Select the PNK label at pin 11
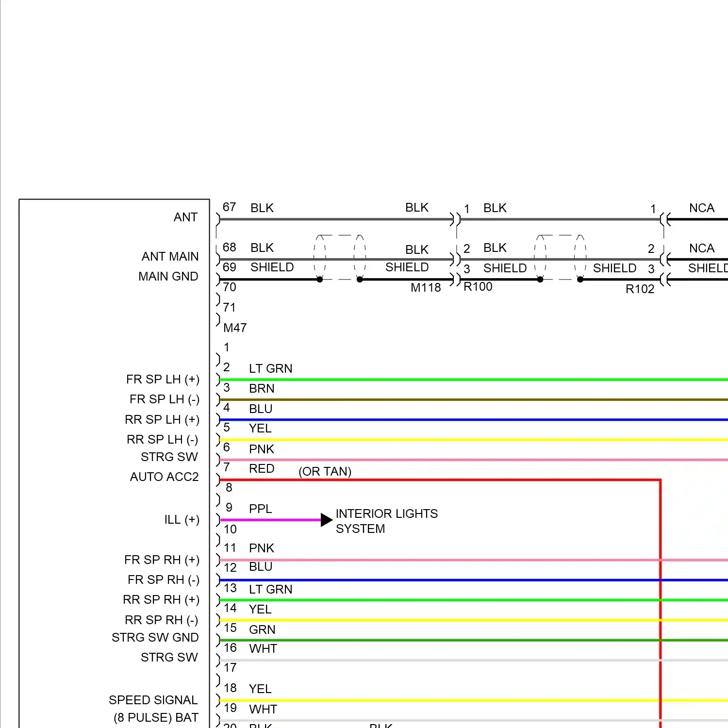 (262, 548)
